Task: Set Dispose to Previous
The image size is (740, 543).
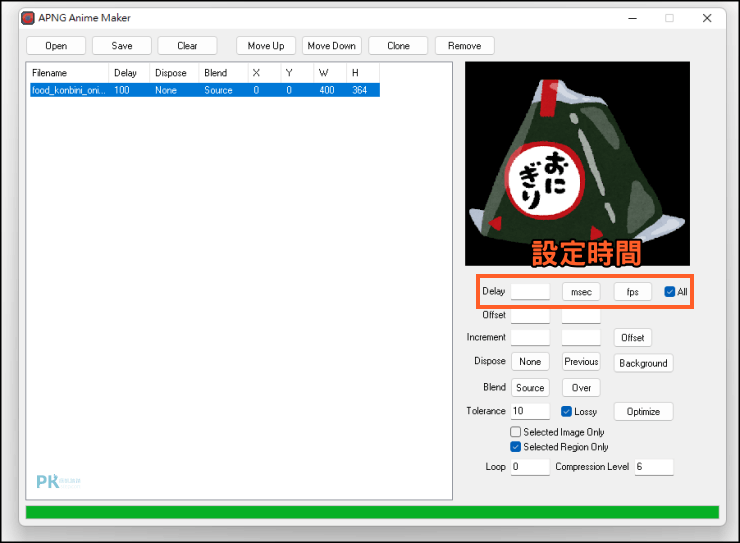Action: click(x=581, y=362)
